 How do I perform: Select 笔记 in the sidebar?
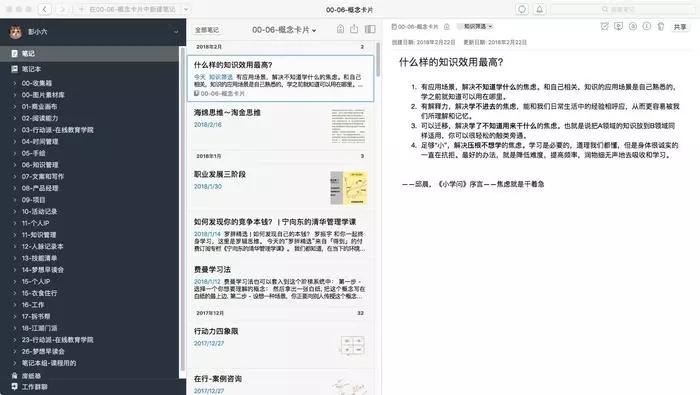89,54
